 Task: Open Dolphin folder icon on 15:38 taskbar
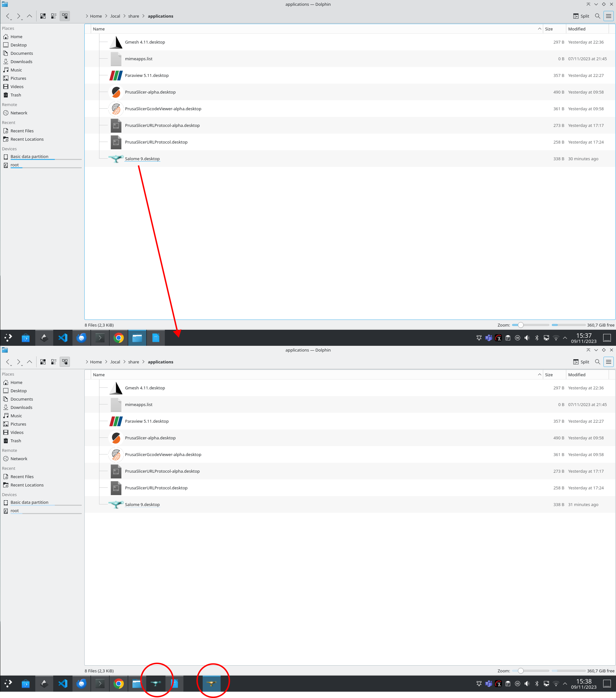pos(137,684)
